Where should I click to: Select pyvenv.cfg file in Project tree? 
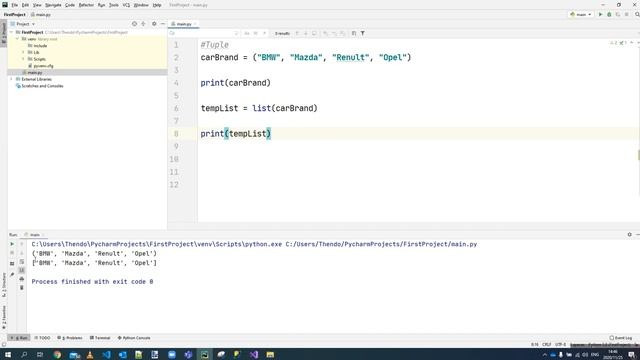(x=41, y=66)
